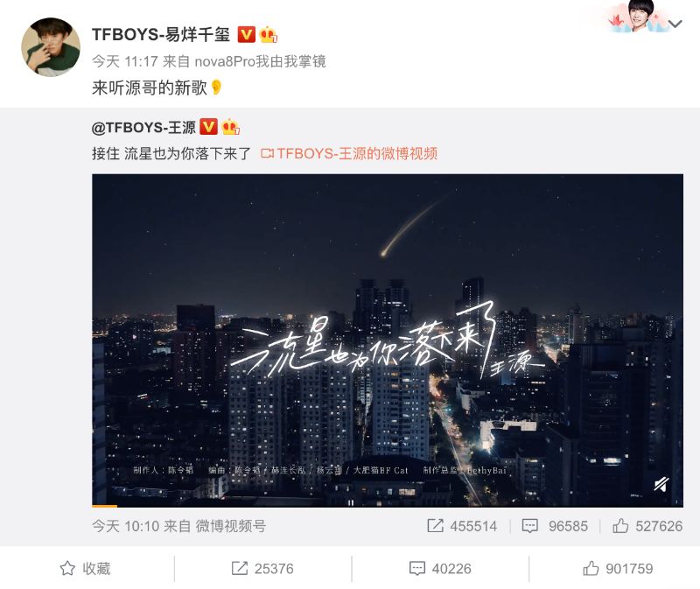
Task: Play the 流星也为你落下来了 video
Action: tap(388, 340)
